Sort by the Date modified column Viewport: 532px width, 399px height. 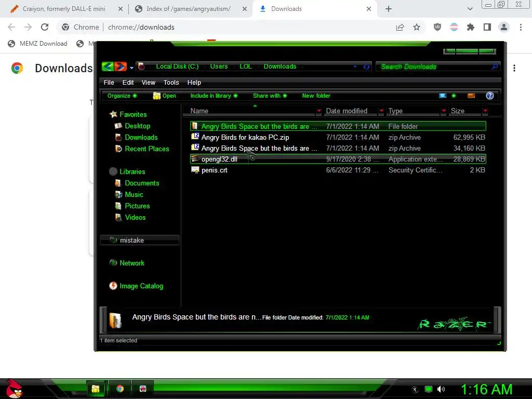click(351, 111)
